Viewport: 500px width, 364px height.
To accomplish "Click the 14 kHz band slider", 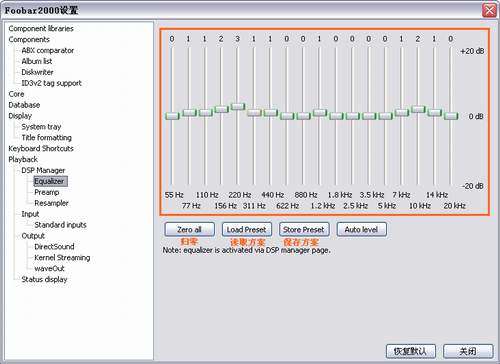I will [x=434, y=113].
